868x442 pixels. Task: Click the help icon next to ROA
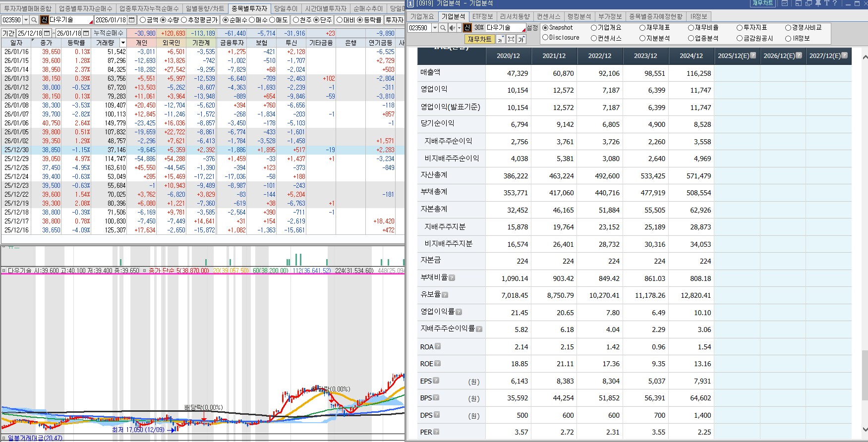click(438, 346)
